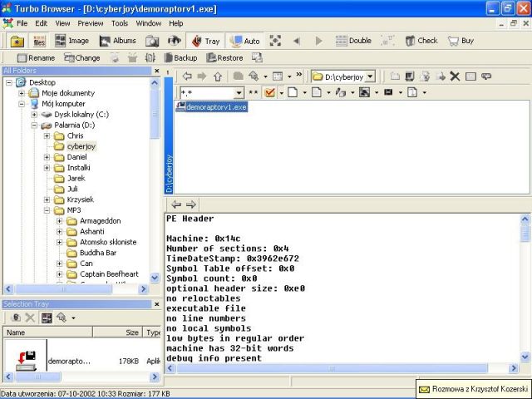Click the folder tree vertical scrollbar thumb
Screen dimensions: 532x399
pyautogui.click(x=155, y=114)
